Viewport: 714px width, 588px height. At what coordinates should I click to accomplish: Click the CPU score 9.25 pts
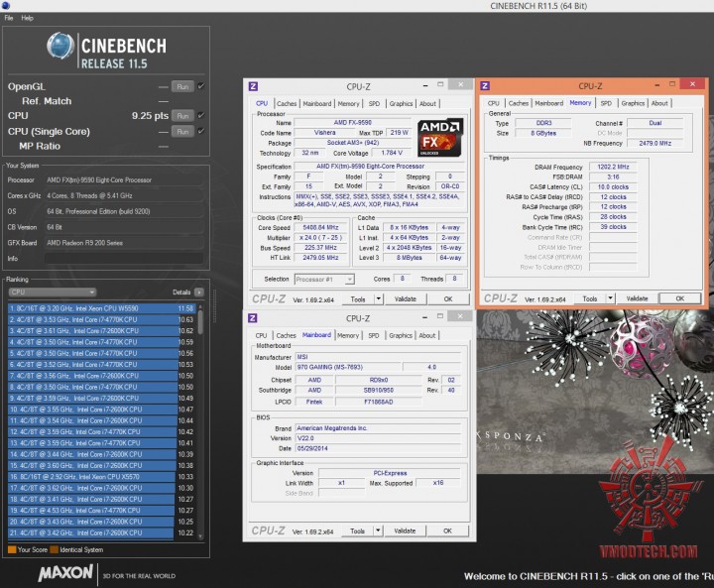[x=150, y=116]
